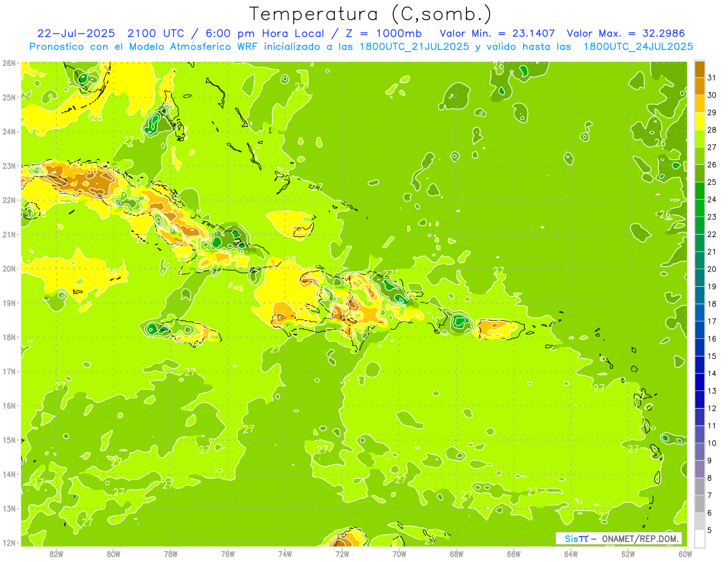Click the green color-scale segment between 23 and 24
Viewport: 728px width, 562px height.
coord(699,208)
